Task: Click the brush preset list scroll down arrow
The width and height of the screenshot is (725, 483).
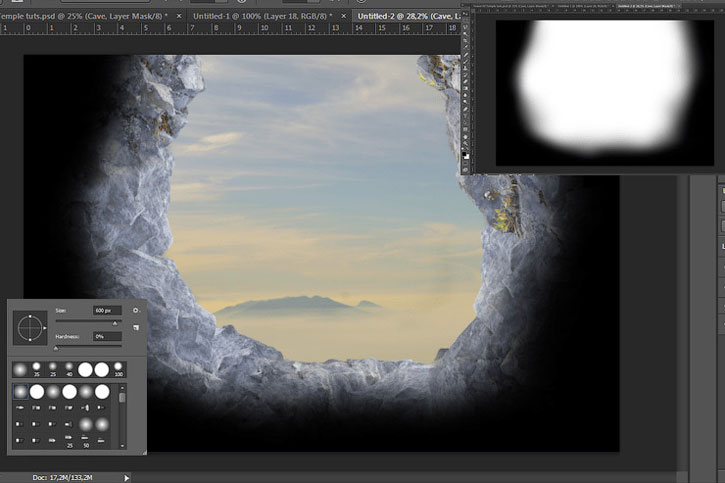Action: click(122, 446)
